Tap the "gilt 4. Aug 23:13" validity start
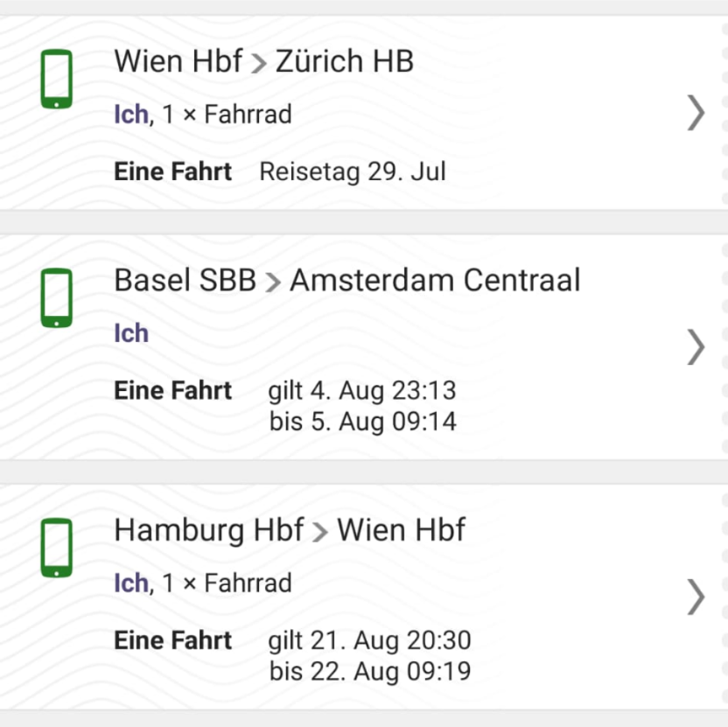The width and height of the screenshot is (728, 727). [x=362, y=390]
